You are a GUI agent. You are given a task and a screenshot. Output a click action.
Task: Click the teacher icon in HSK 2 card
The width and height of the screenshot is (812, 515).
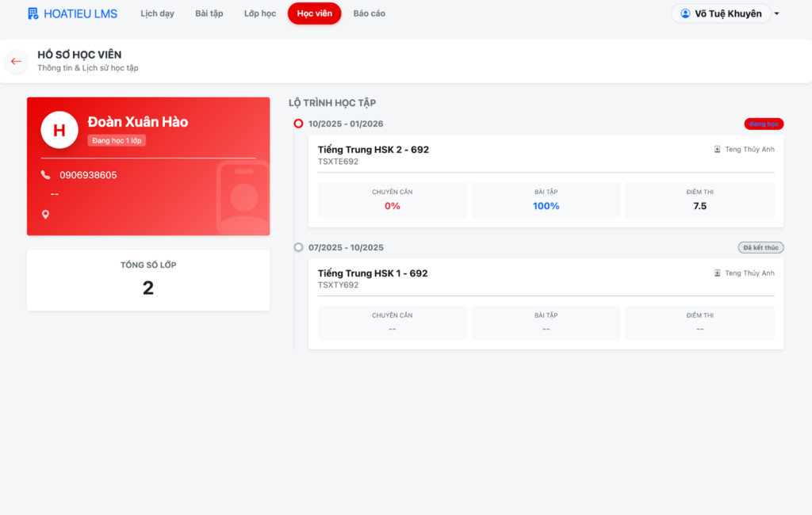(718, 149)
